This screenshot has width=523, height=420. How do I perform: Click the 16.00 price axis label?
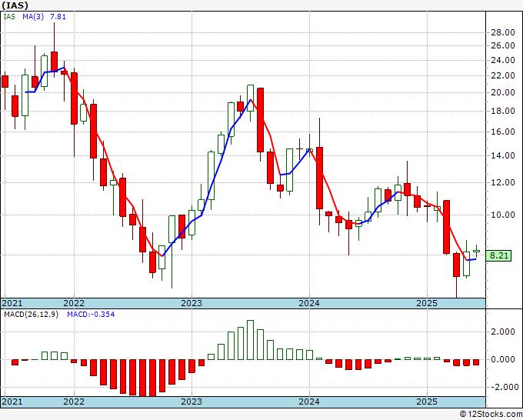pyautogui.click(x=503, y=132)
